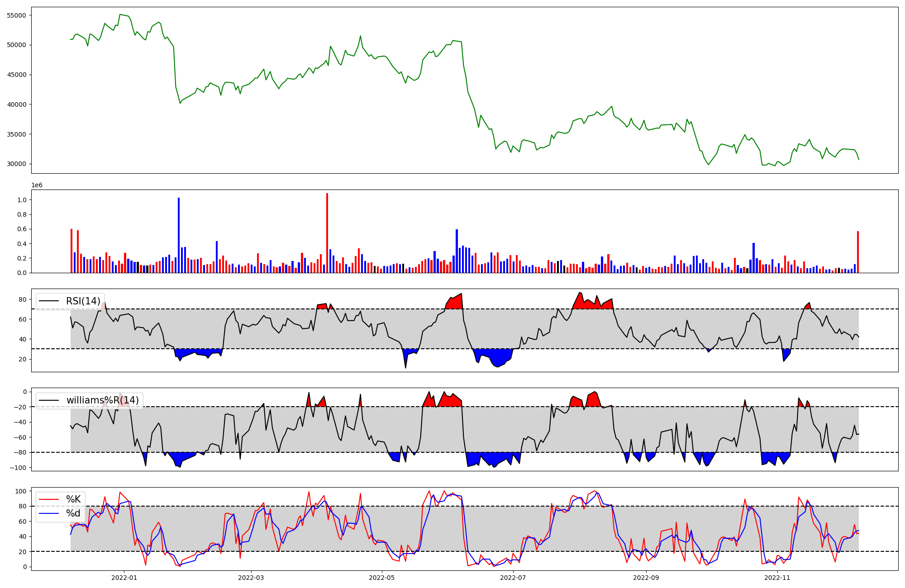
Task: Click the 55000 price axis label
Action: point(17,15)
